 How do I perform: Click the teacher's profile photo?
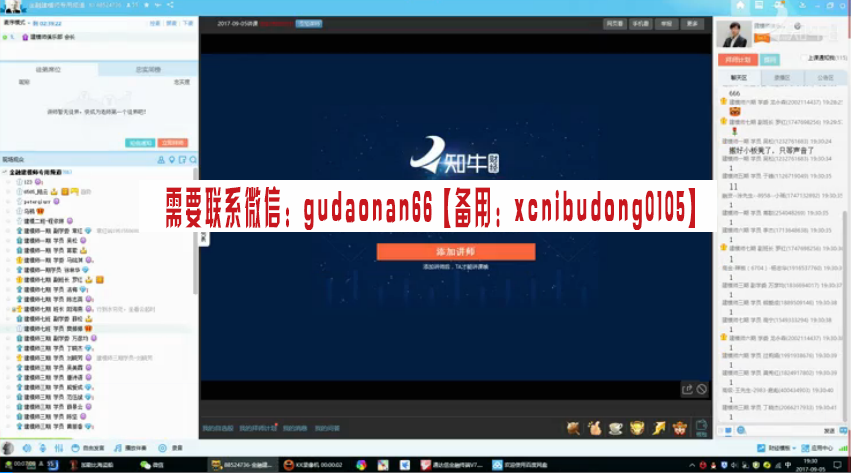734,34
